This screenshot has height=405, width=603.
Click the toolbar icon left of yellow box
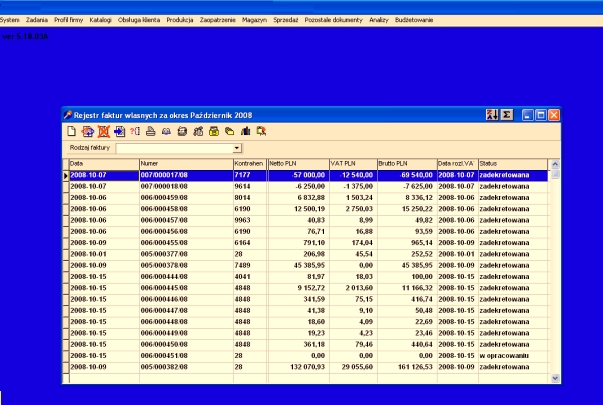point(198,132)
